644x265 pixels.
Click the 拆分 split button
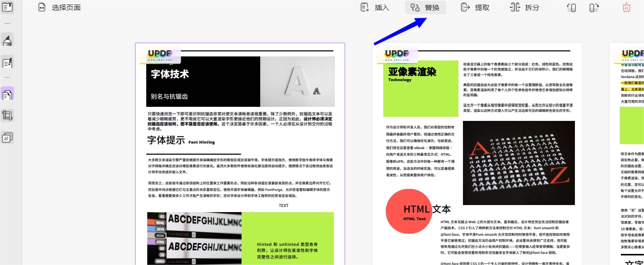pos(525,8)
